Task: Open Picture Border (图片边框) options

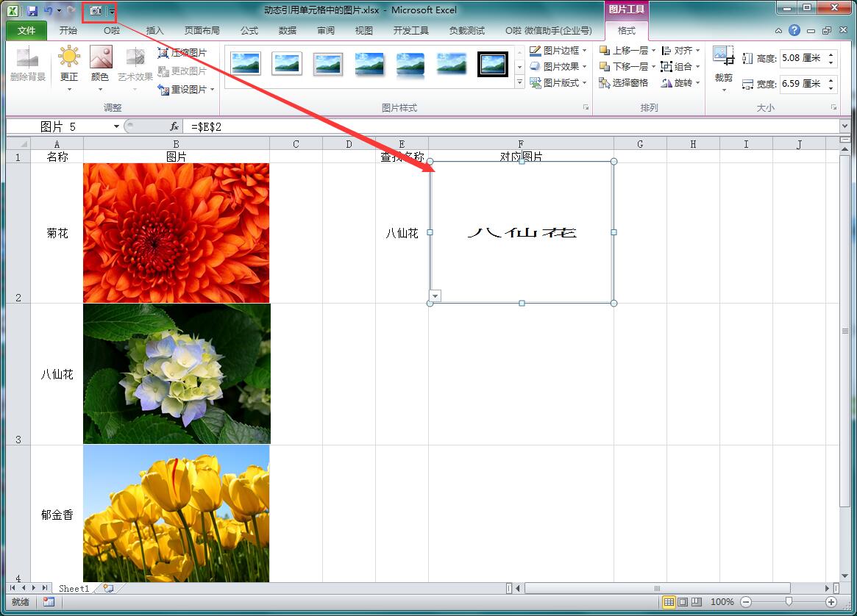Action: 558,50
